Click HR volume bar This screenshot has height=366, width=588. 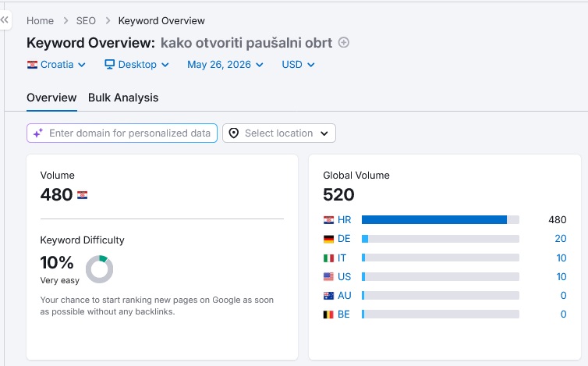pos(441,220)
